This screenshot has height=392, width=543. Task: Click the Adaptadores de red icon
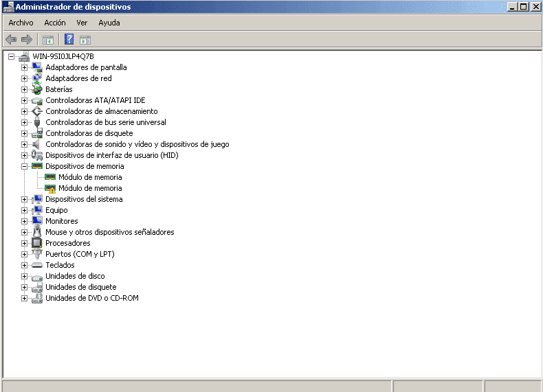[37, 78]
